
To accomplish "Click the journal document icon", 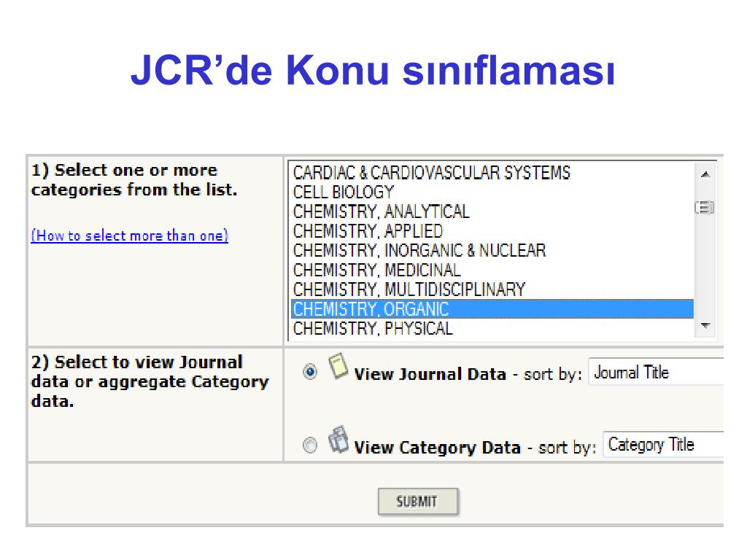I will (x=338, y=366).
